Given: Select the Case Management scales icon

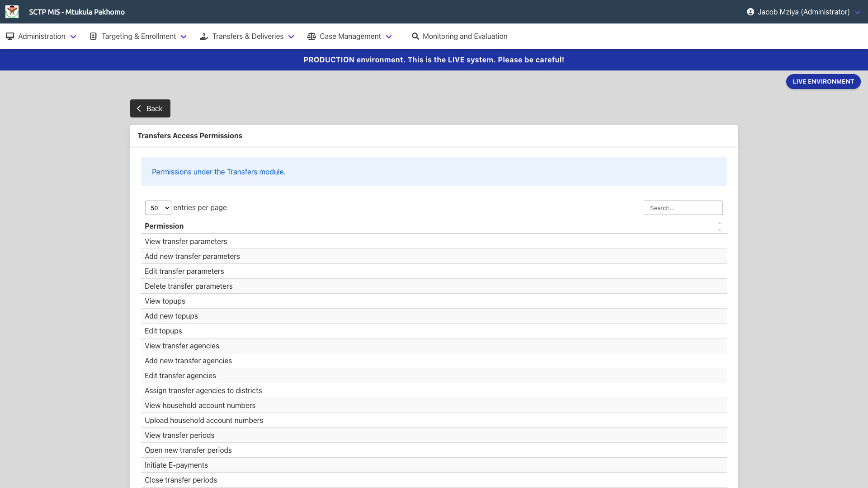Looking at the screenshot, I should click(x=312, y=36).
